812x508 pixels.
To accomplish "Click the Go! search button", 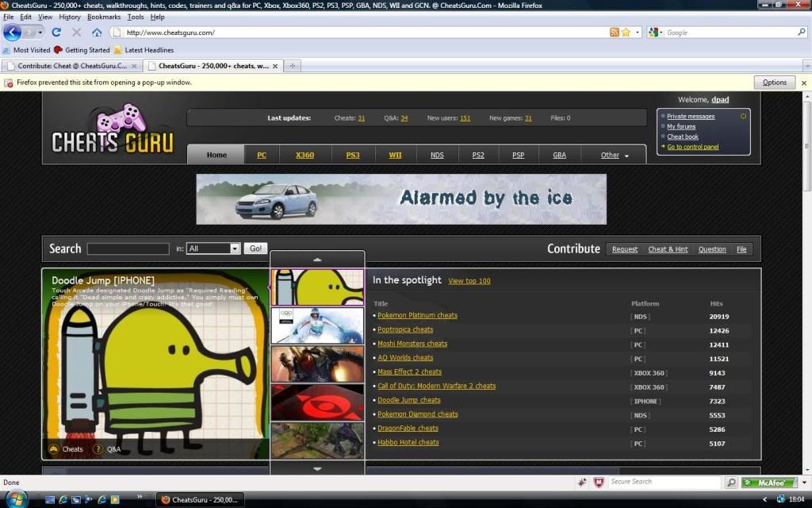I will 255,248.
